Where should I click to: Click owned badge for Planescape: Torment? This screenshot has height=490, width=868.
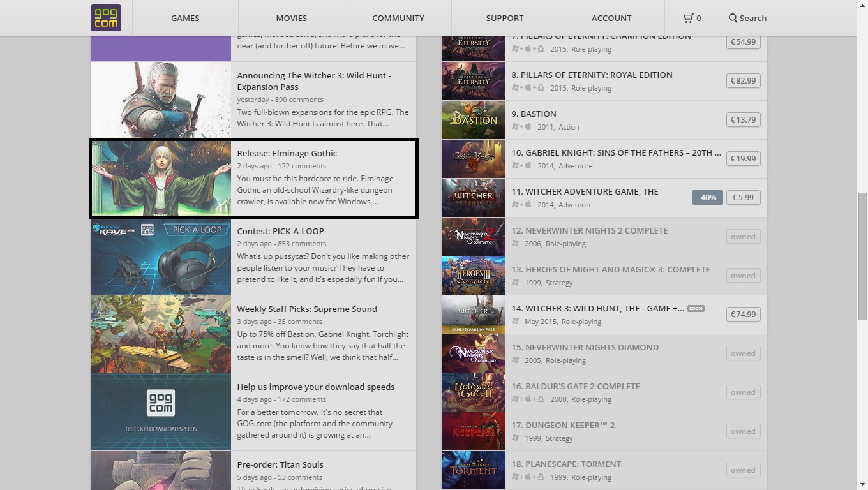743,470
